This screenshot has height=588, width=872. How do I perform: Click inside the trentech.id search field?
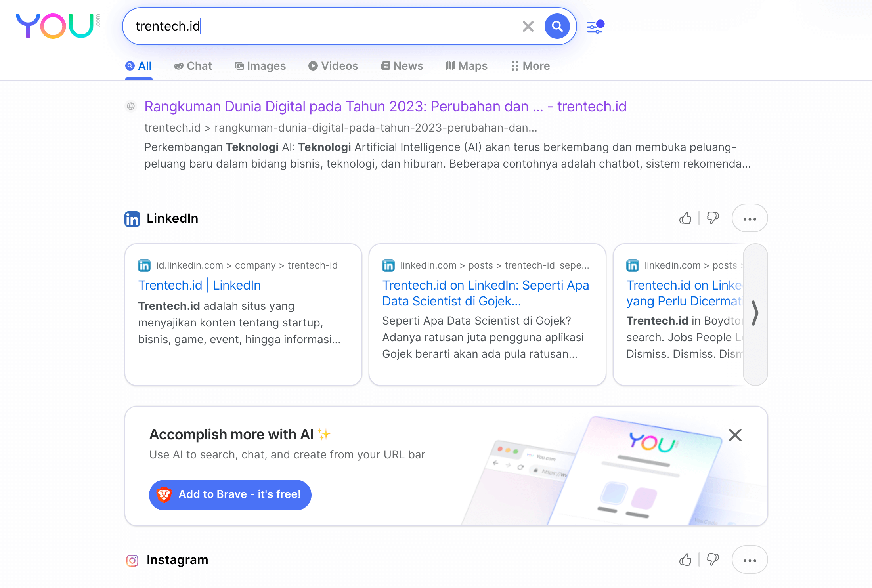point(317,27)
